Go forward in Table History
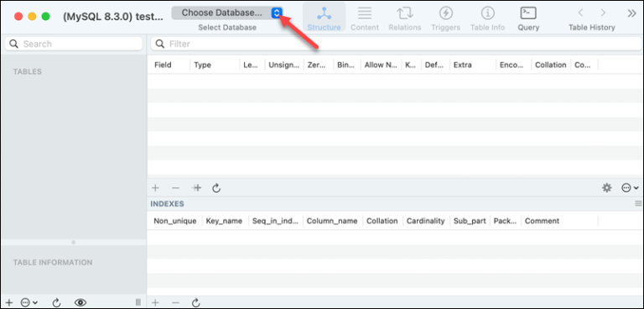 (603, 13)
